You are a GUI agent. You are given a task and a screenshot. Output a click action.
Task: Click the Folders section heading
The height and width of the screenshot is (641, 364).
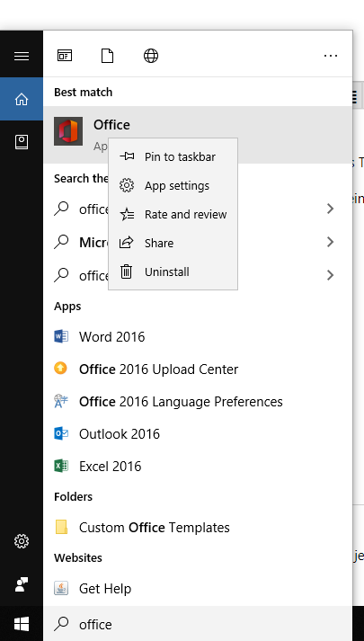point(73,496)
